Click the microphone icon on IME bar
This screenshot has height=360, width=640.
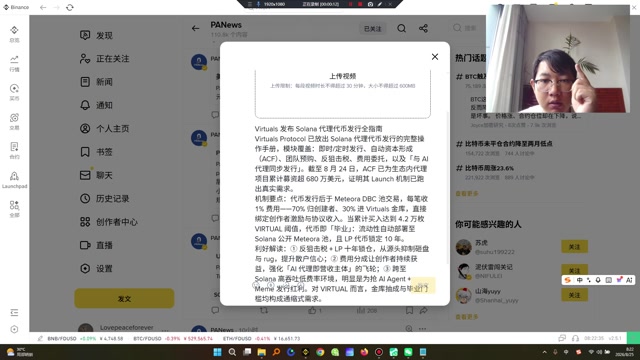598,280
